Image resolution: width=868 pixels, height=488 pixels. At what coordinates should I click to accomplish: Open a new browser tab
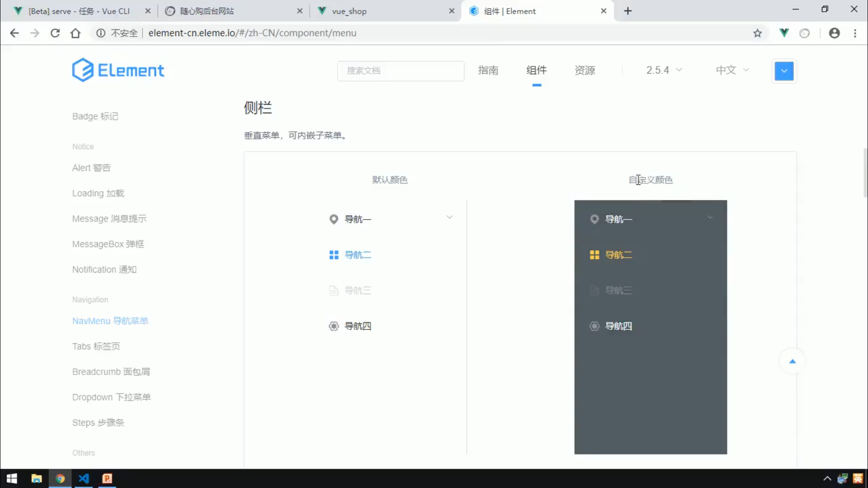[628, 11]
